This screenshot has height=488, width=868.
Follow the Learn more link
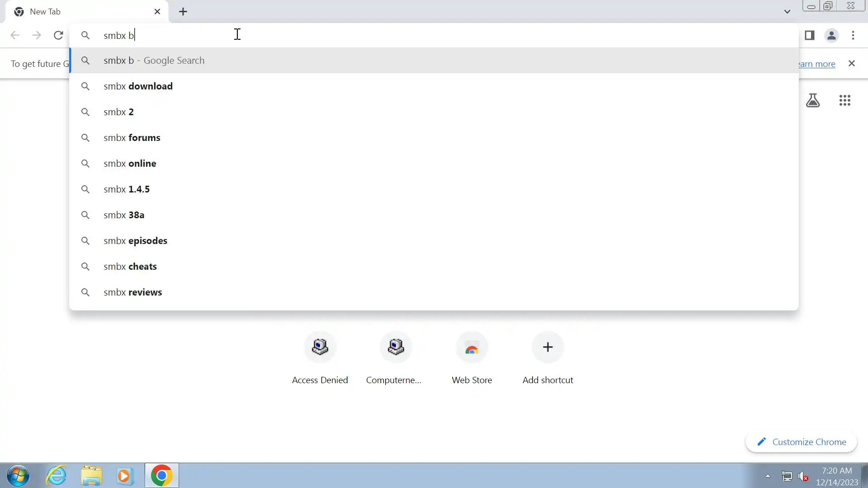coord(816,64)
